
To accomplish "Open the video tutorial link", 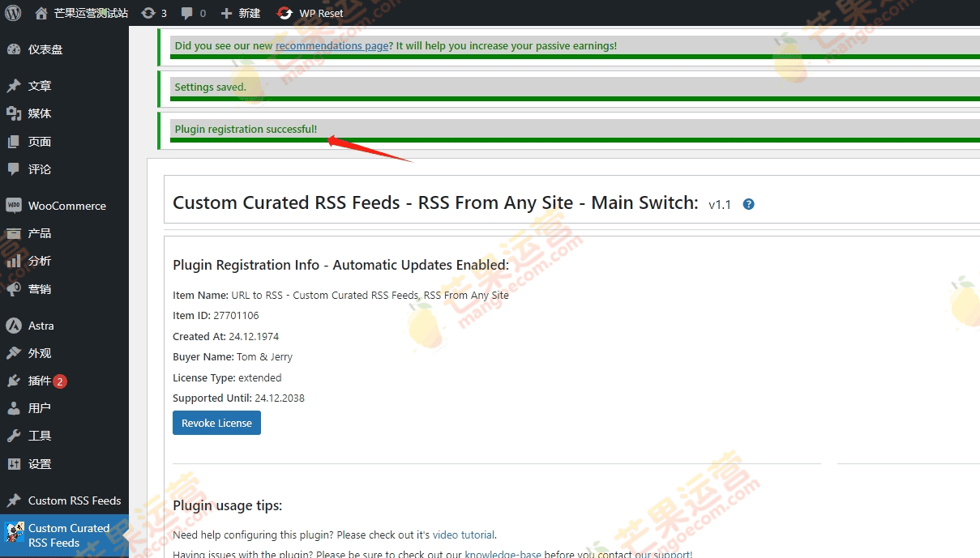I will pos(463,535).
